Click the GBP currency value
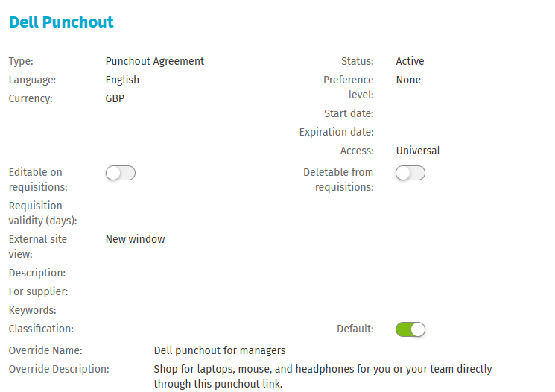 [x=115, y=98]
